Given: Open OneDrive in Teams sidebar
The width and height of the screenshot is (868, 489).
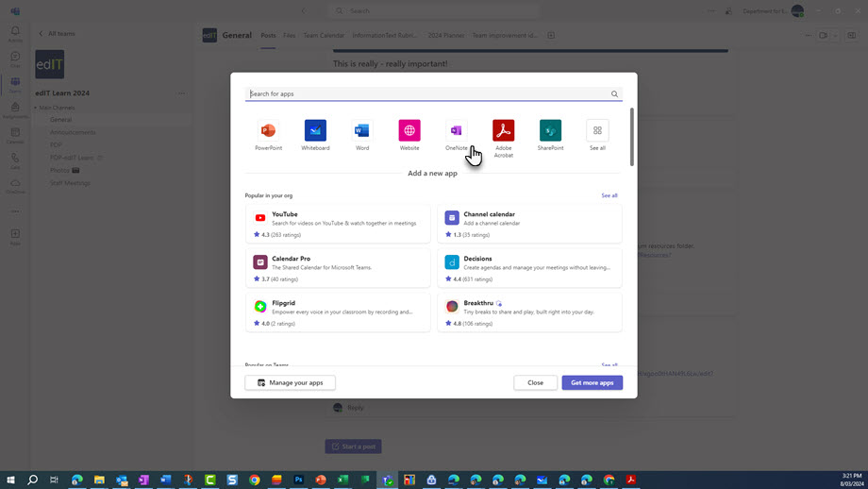Looking at the screenshot, I should click(x=15, y=187).
